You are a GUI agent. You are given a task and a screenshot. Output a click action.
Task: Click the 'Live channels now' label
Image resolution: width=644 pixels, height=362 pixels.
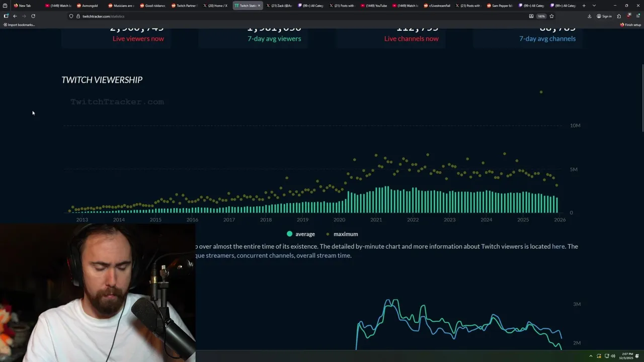point(412,39)
